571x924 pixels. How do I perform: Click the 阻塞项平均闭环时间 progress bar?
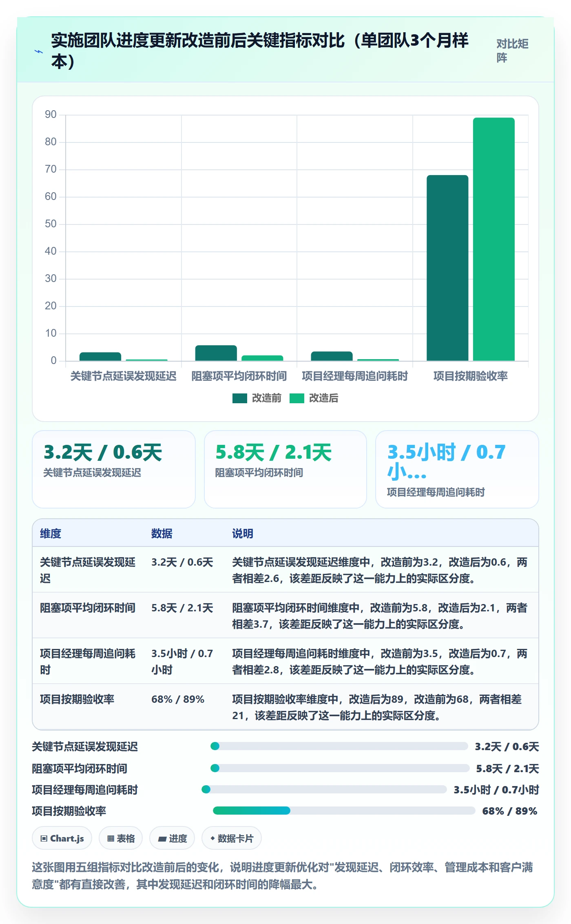[x=340, y=768]
